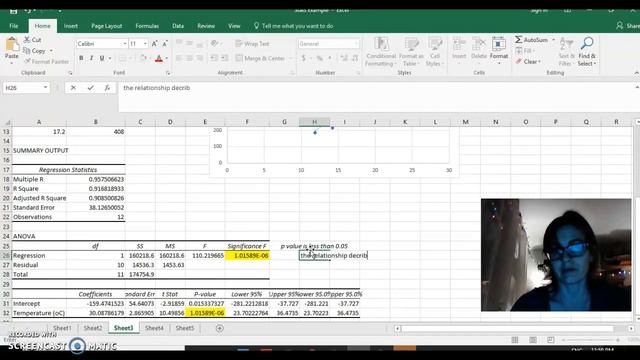
Task: Add a new sheet with the plus button
Action: click(x=219, y=328)
